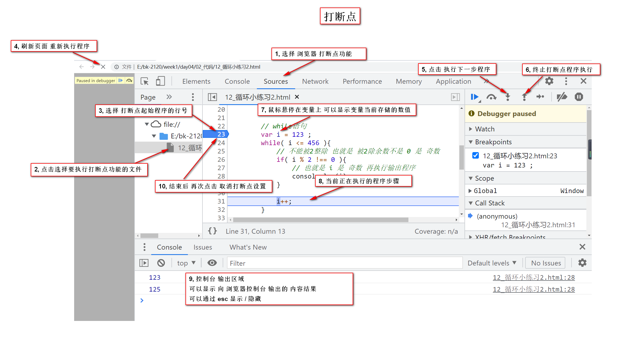Click Step into next function call
This screenshot has width=623, height=364.
pyautogui.click(x=508, y=97)
